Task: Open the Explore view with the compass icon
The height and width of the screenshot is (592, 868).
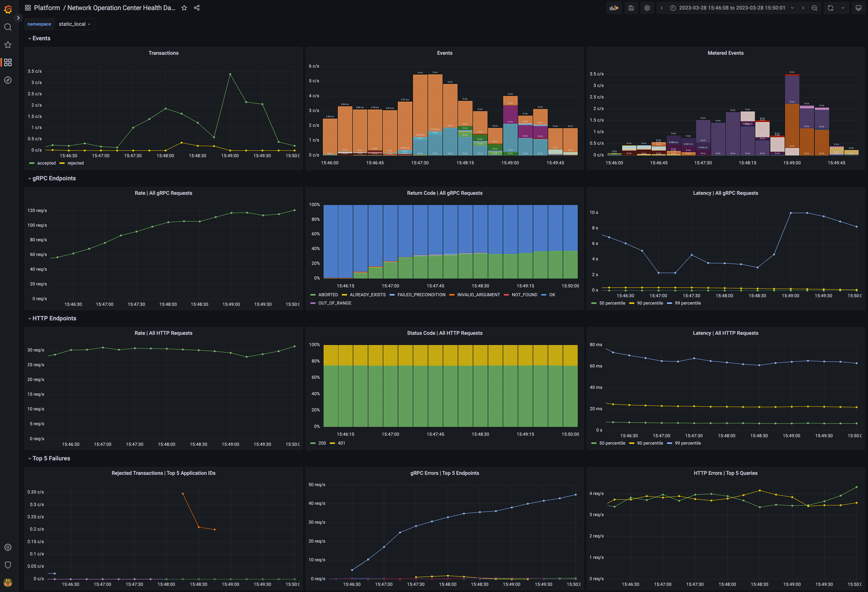Action: (x=8, y=80)
